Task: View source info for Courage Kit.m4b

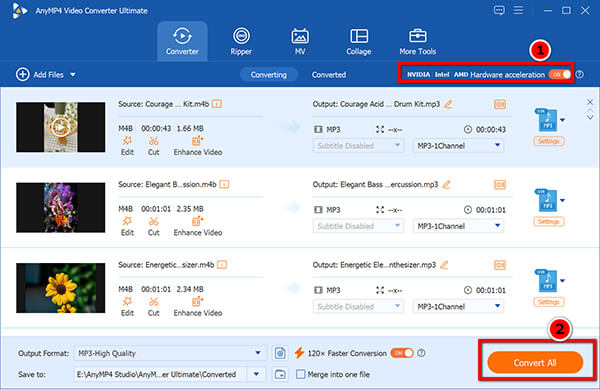Action: 217,104
